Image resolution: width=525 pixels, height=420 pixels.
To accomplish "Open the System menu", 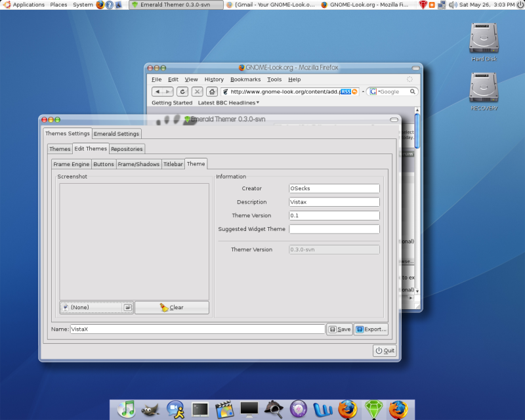I will click(x=83, y=5).
